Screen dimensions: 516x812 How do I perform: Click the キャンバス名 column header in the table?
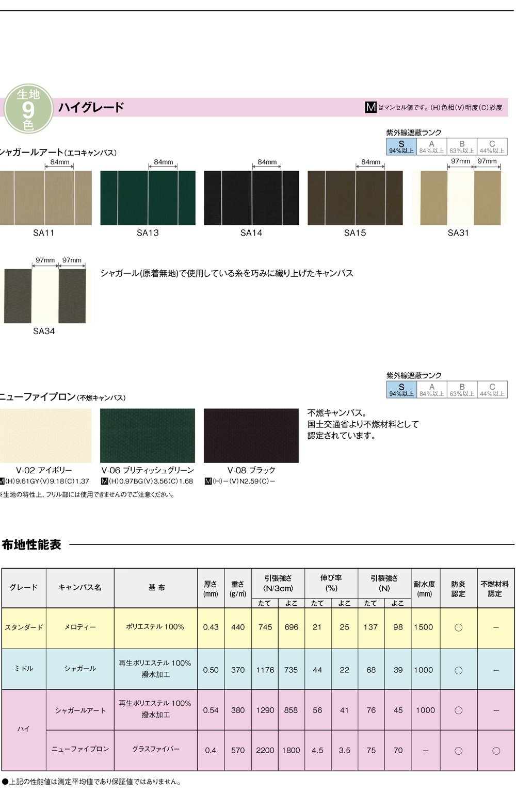80,588
